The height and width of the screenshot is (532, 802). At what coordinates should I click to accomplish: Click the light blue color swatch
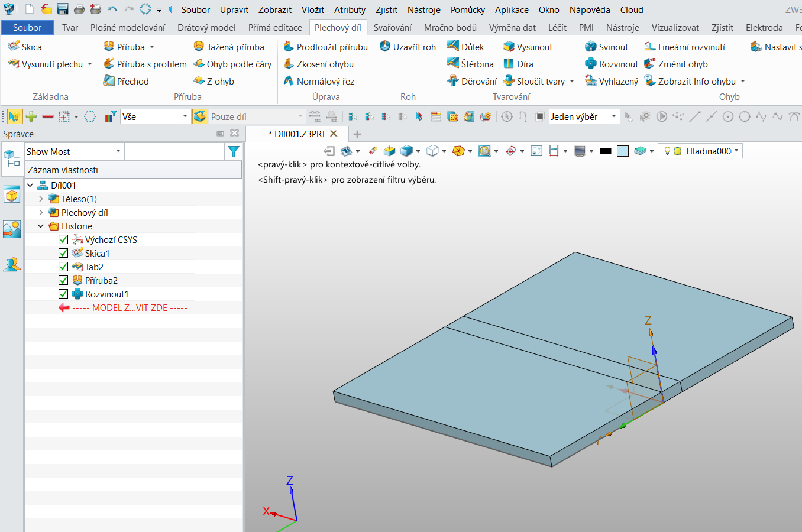pyautogui.click(x=623, y=151)
